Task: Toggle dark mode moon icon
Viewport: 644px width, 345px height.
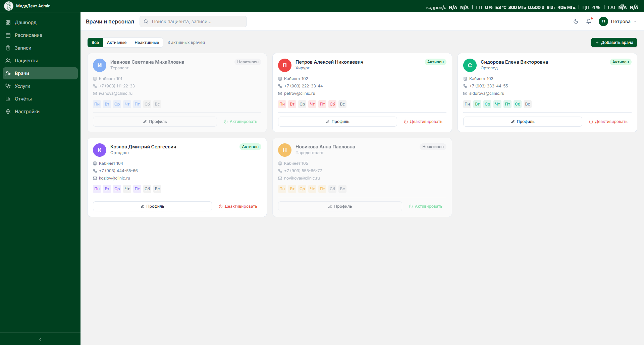Action: pos(576,21)
